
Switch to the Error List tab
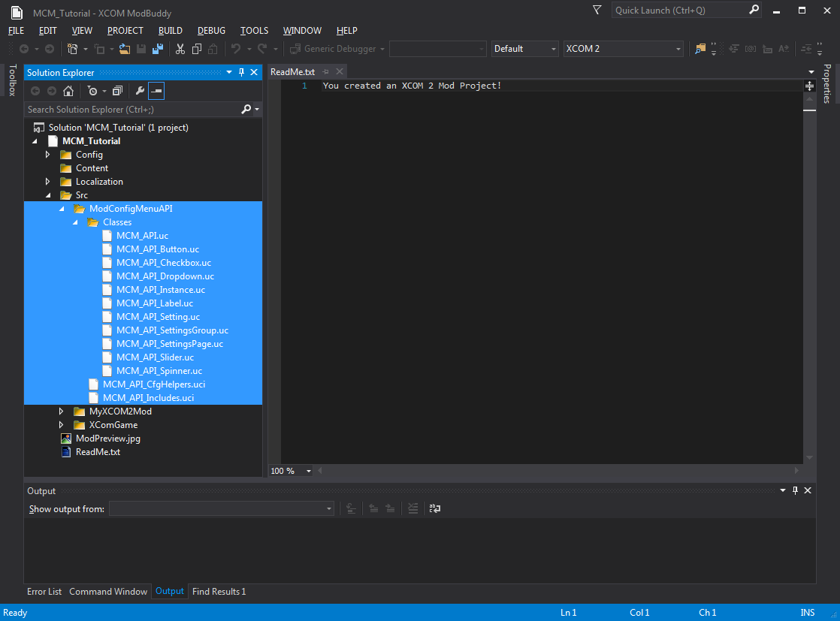44,592
